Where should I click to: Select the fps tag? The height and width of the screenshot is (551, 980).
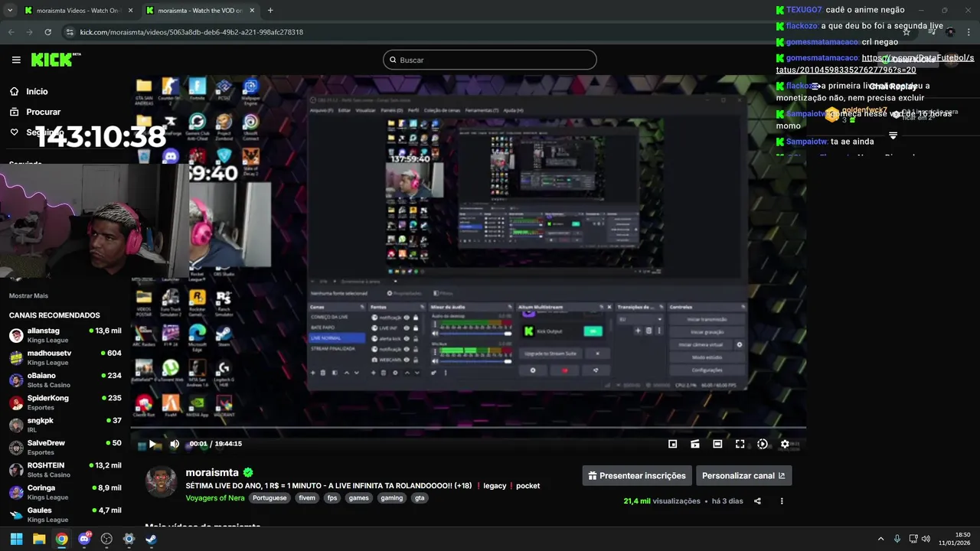(332, 497)
